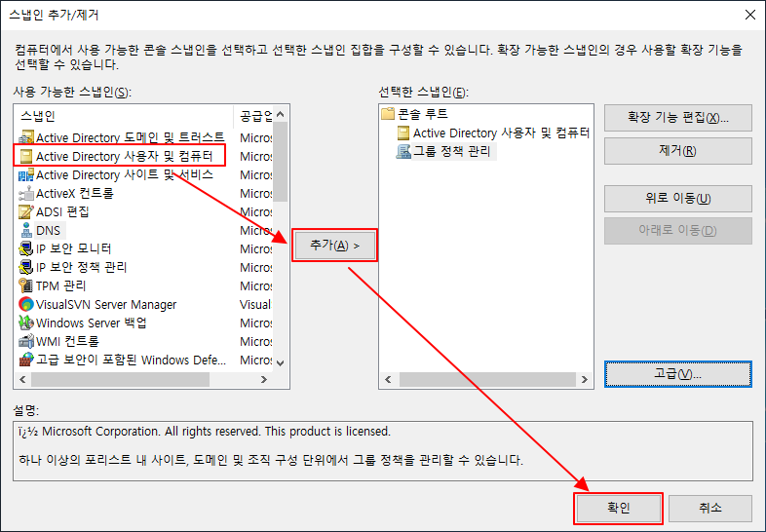
Task: Click the WMI 컨트롤 icon
Action: pyautogui.click(x=26, y=341)
